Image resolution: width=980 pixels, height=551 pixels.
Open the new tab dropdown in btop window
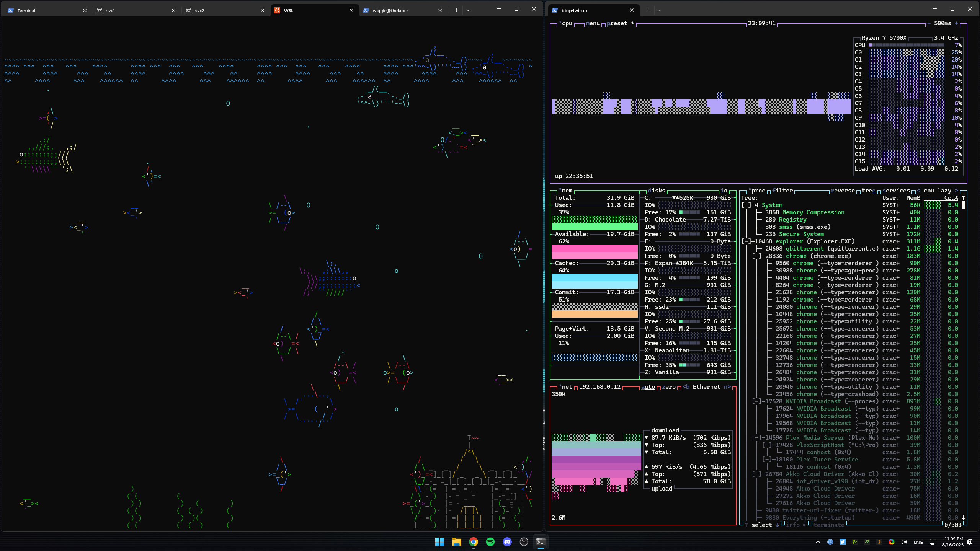(x=659, y=10)
